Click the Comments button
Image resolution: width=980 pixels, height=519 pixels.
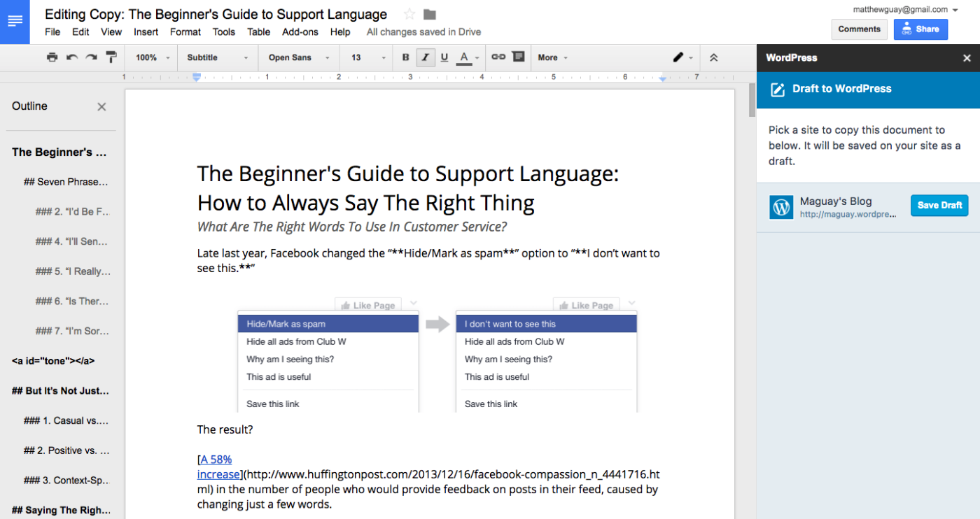[859, 29]
